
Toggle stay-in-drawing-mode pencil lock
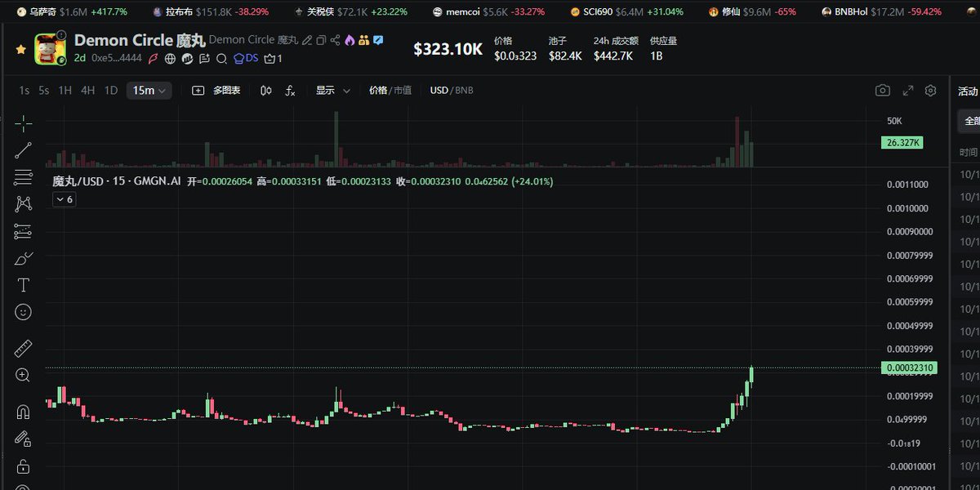(23, 439)
